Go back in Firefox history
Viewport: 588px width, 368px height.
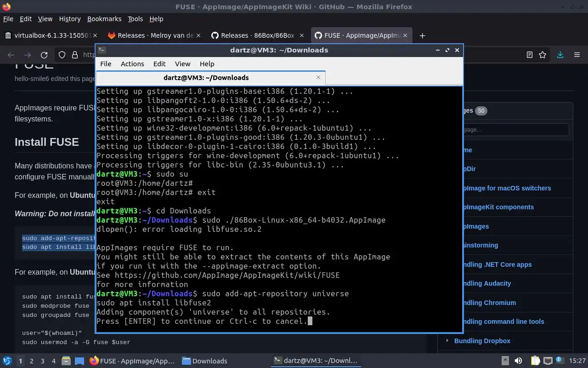pos(11,55)
